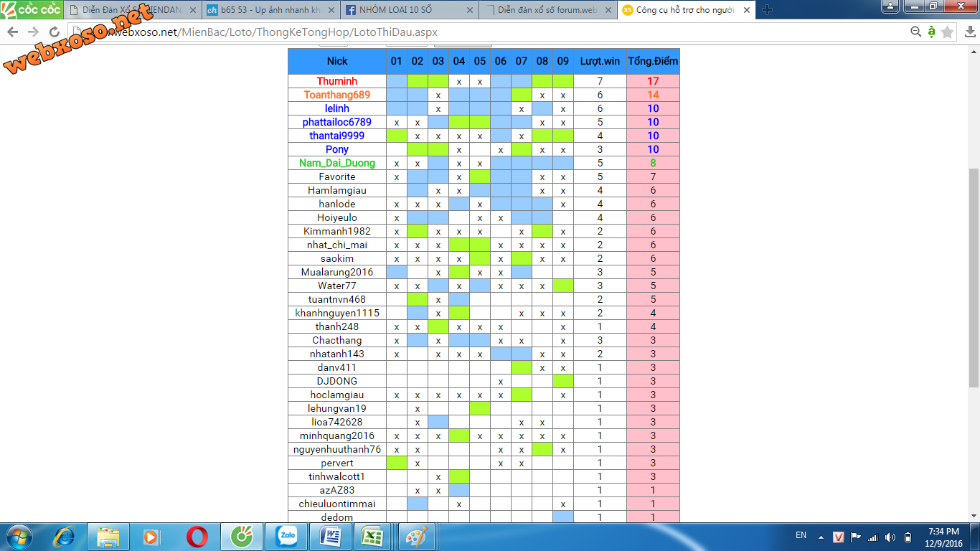
Task: Click the browser back arrow
Action: click(13, 32)
